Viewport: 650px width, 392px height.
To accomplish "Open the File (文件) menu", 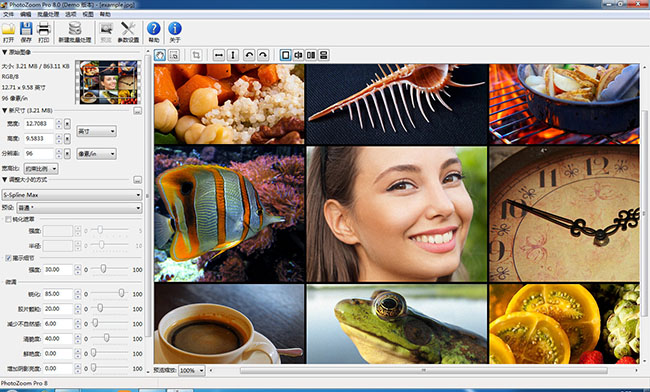I will (8, 15).
